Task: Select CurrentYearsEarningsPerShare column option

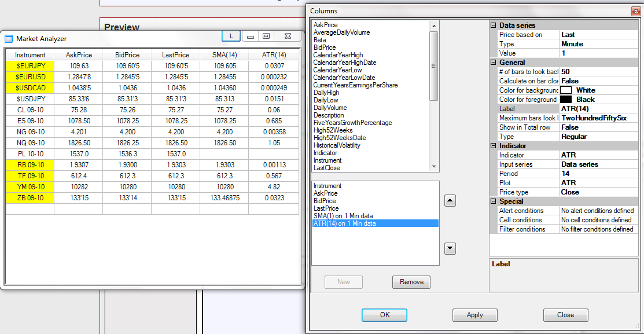Action: point(355,85)
